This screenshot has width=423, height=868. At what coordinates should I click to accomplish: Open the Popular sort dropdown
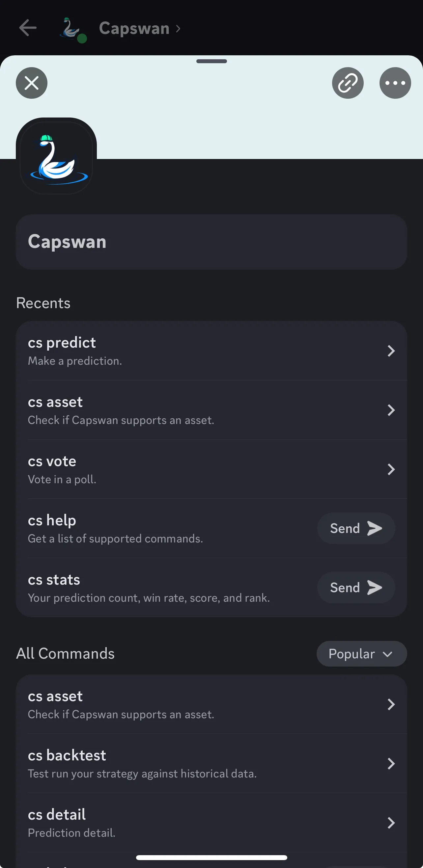coord(362,653)
